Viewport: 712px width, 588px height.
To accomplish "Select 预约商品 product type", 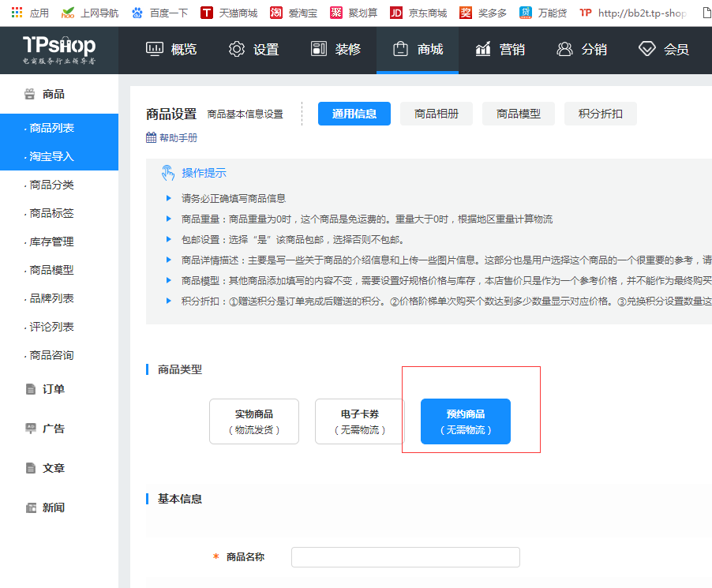I will pyautogui.click(x=465, y=421).
